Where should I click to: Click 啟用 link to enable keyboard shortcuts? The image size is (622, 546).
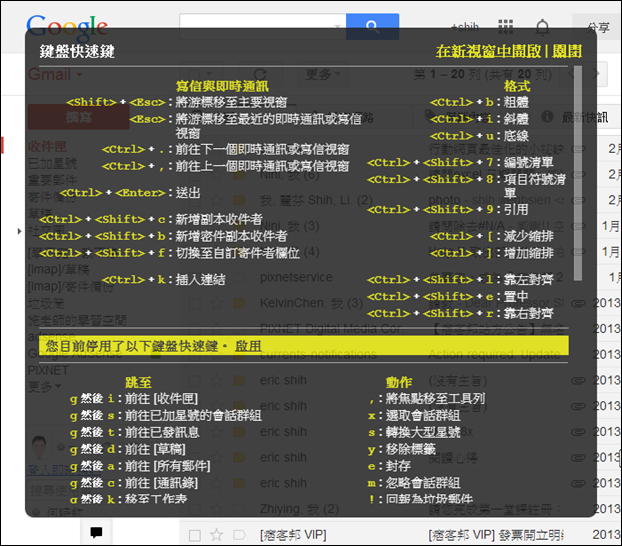pyautogui.click(x=248, y=346)
